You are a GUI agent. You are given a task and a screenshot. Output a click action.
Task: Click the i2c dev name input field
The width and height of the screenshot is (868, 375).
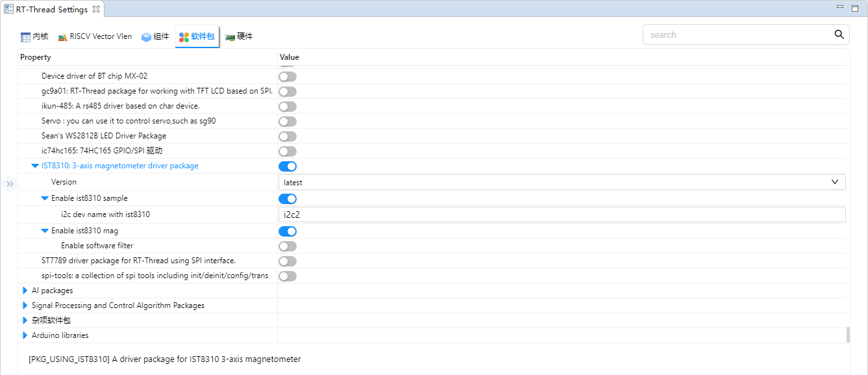pos(562,214)
